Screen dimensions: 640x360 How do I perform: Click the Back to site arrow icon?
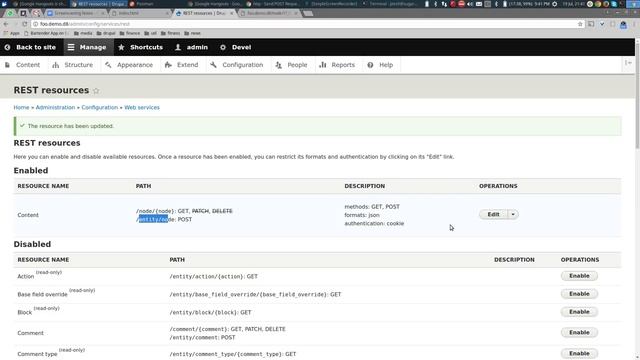pos(7,47)
